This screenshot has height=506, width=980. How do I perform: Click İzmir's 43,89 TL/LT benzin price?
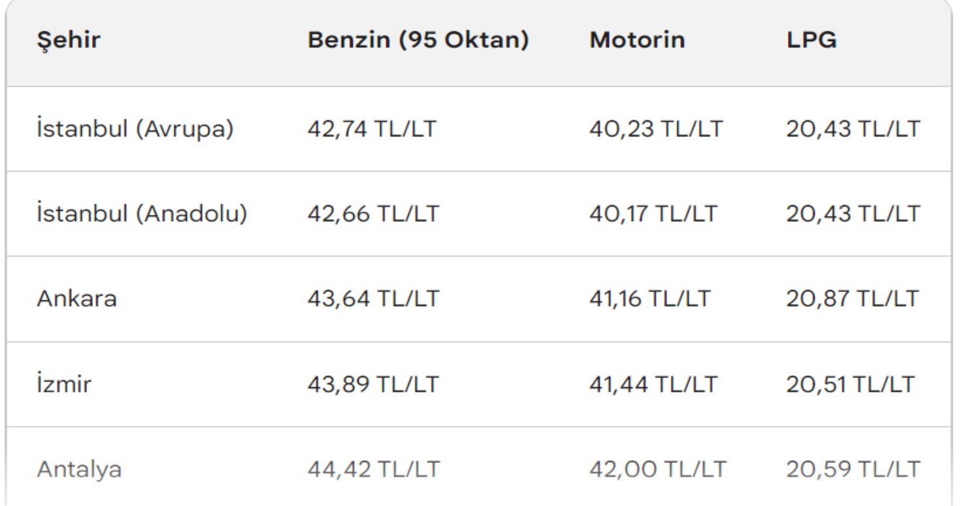tap(373, 385)
